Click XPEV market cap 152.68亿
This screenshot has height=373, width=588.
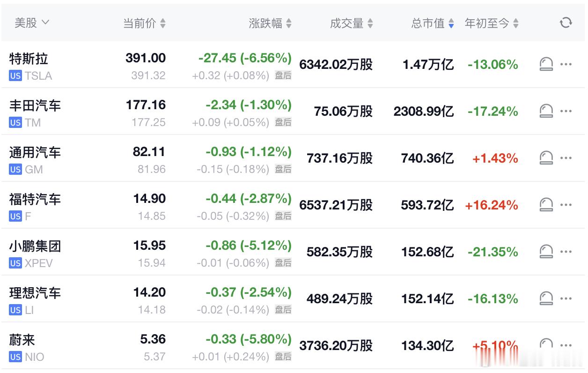427,252
